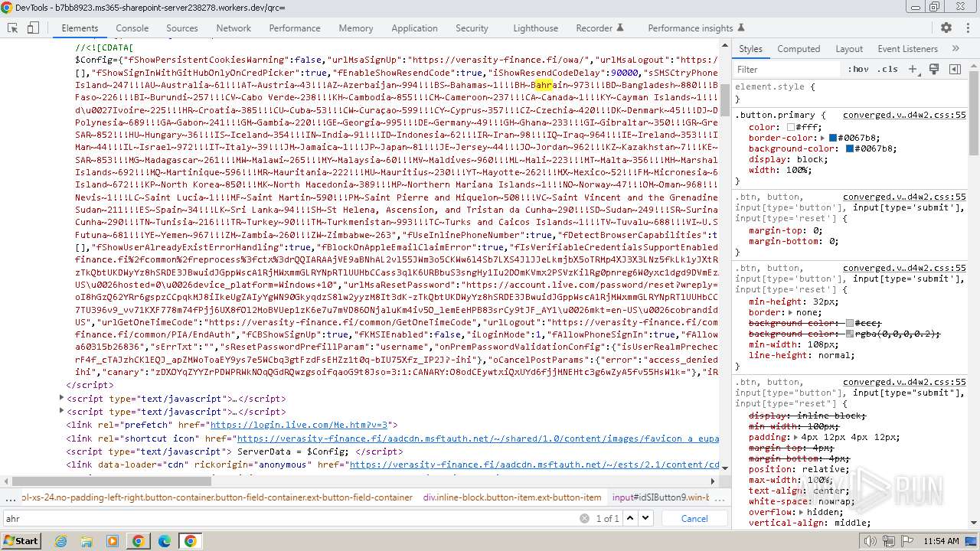The width and height of the screenshot is (980, 551).
Task: Open the Application tab
Action: (414, 28)
